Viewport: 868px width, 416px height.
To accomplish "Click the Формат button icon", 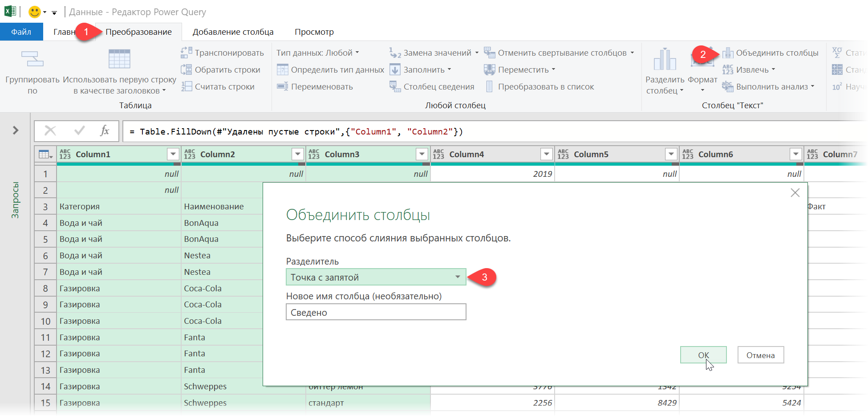I will click(702, 59).
